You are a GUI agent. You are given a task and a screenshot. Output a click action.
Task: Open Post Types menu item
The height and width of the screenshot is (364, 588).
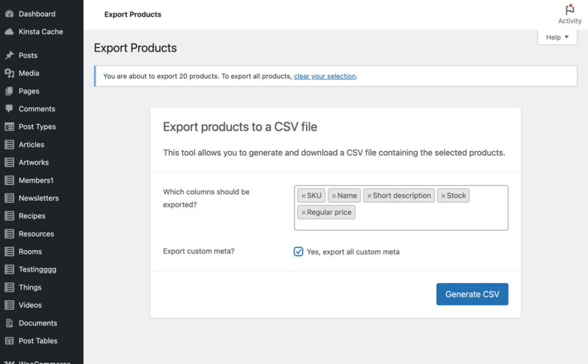(37, 127)
